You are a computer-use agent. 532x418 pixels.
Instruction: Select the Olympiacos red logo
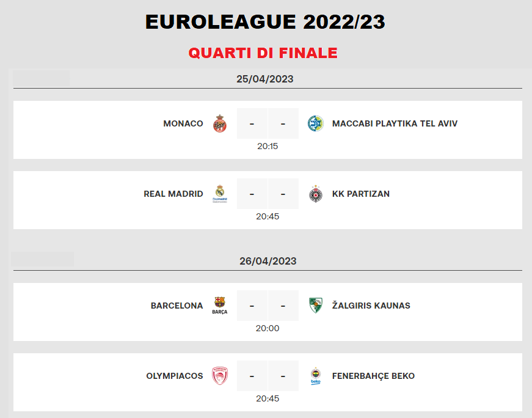[x=220, y=376]
